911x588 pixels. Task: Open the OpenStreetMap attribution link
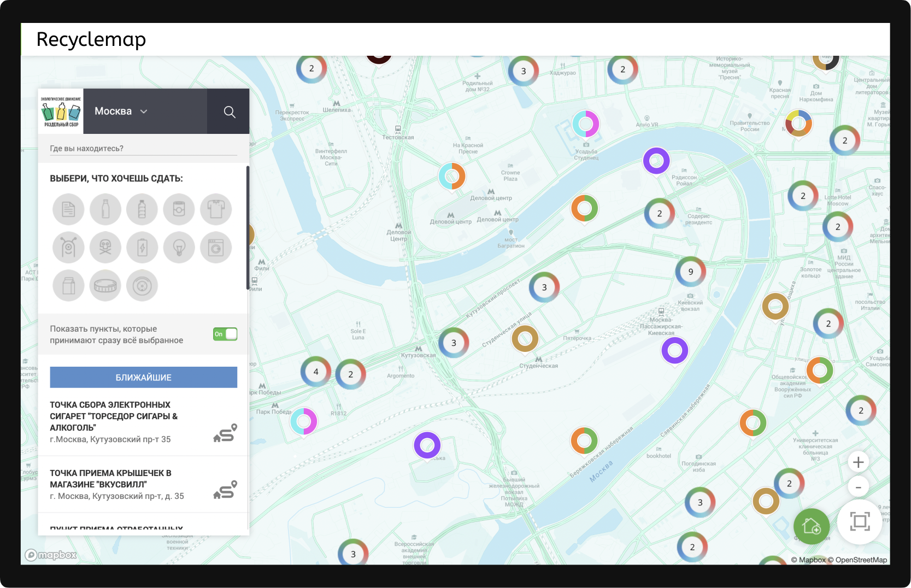click(857, 560)
